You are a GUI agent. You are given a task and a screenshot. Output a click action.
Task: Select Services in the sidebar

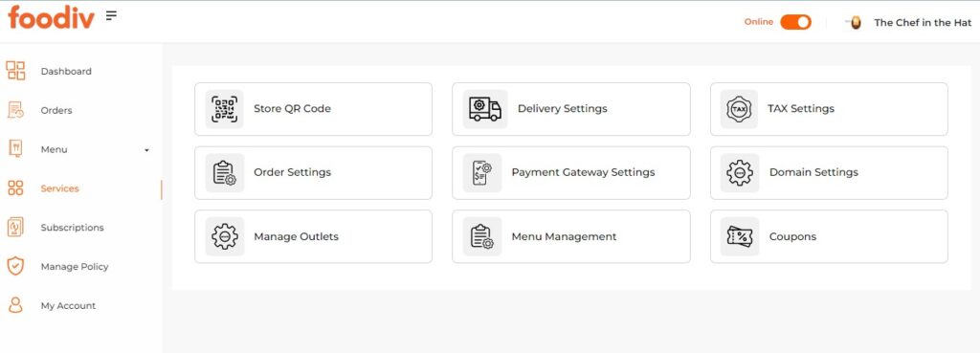(x=60, y=188)
